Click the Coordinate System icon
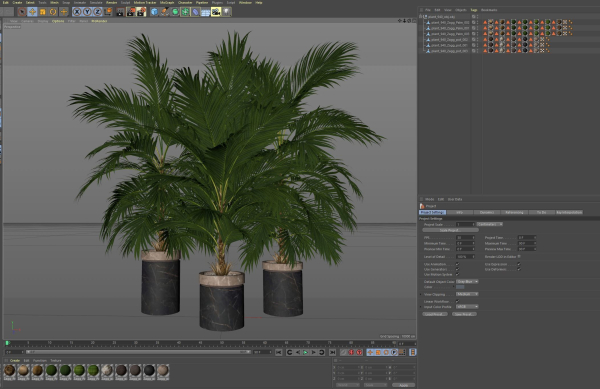 coord(108,12)
